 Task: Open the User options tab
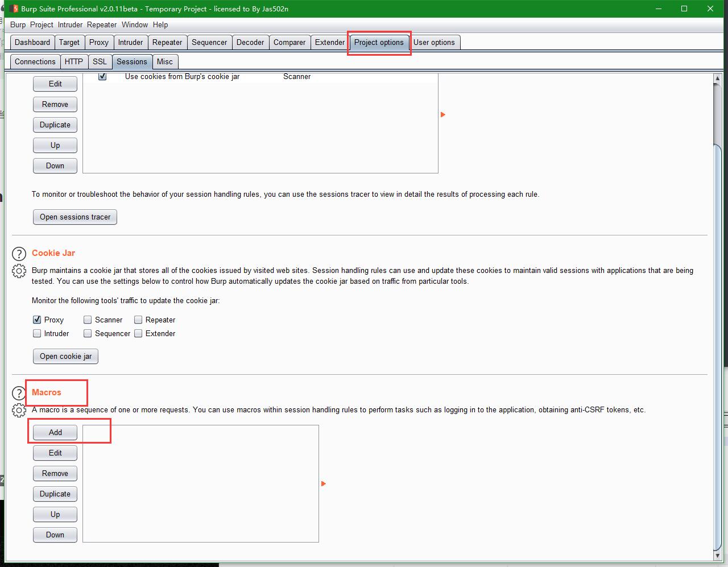(435, 42)
